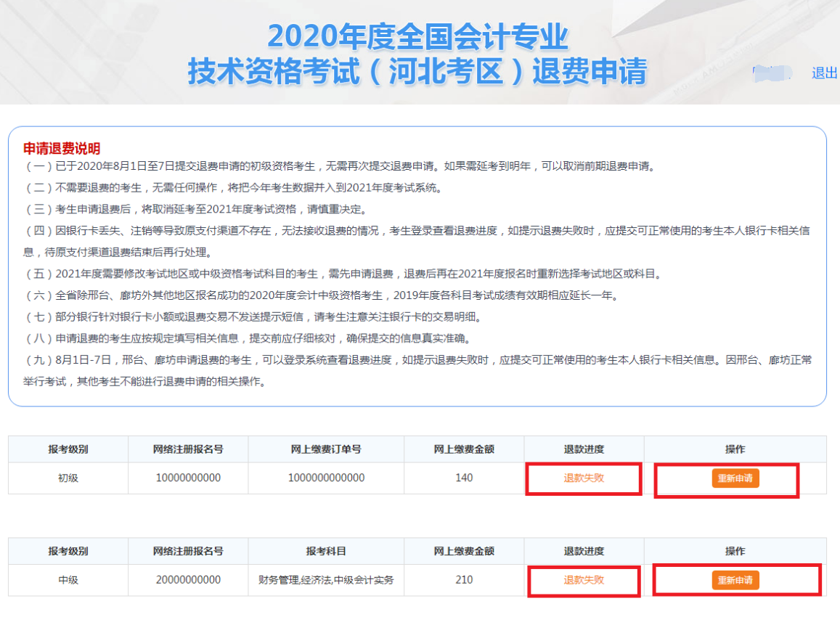
Task: Click instruction line starting with (五)
Action: click(x=344, y=274)
